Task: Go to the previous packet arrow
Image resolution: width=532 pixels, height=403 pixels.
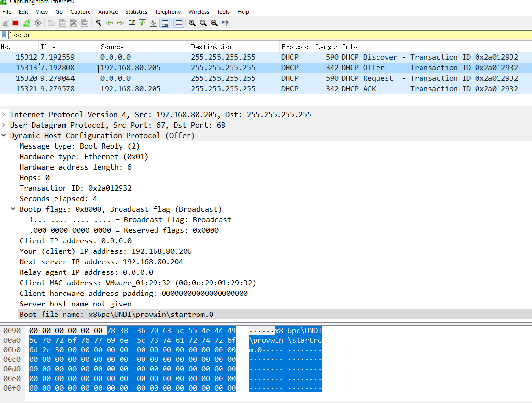Action: click(x=110, y=23)
